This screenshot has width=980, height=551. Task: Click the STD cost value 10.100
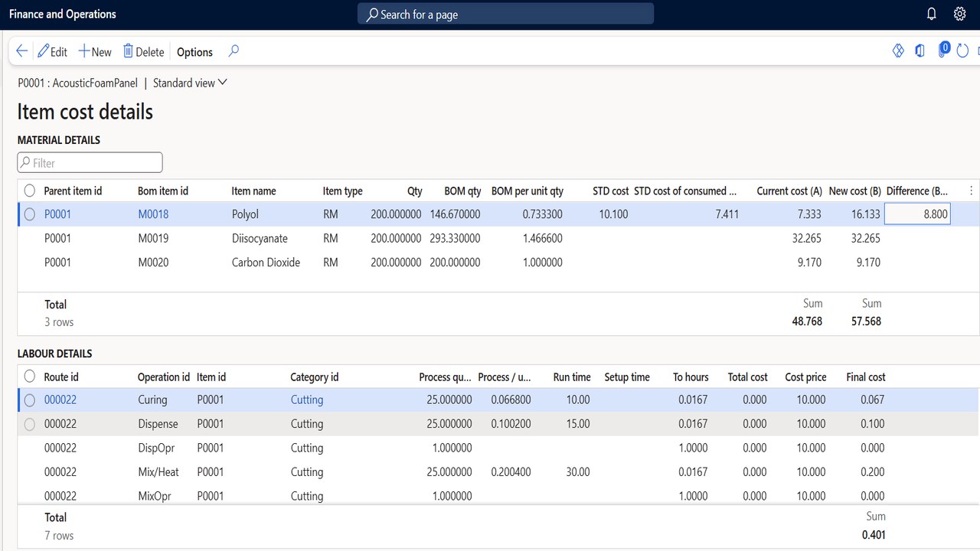[613, 214]
